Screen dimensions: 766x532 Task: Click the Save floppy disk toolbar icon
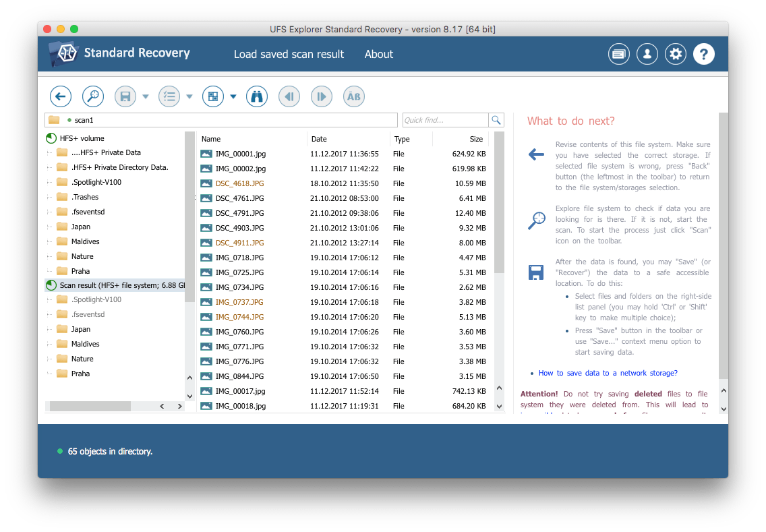coord(125,96)
